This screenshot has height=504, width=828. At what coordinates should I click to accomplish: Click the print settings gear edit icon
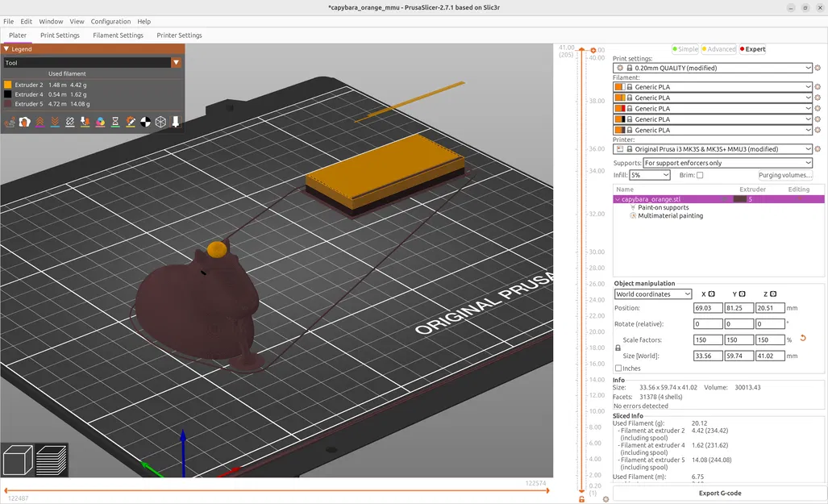click(x=818, y=69)
